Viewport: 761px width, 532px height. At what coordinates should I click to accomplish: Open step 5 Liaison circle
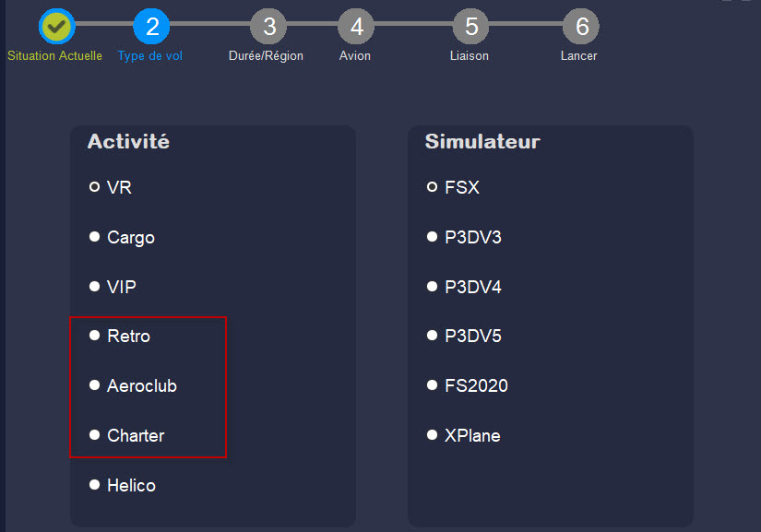(470, 26)
